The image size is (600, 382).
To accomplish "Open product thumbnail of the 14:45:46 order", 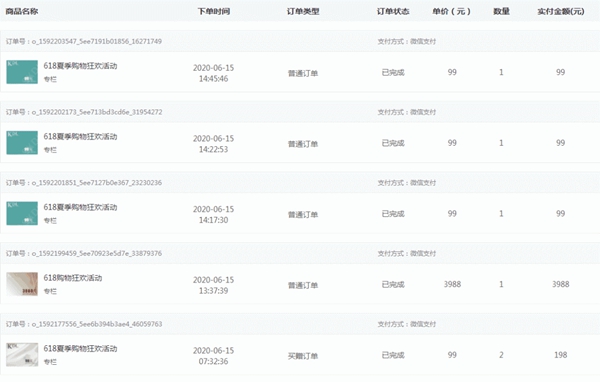I will 22,72.
